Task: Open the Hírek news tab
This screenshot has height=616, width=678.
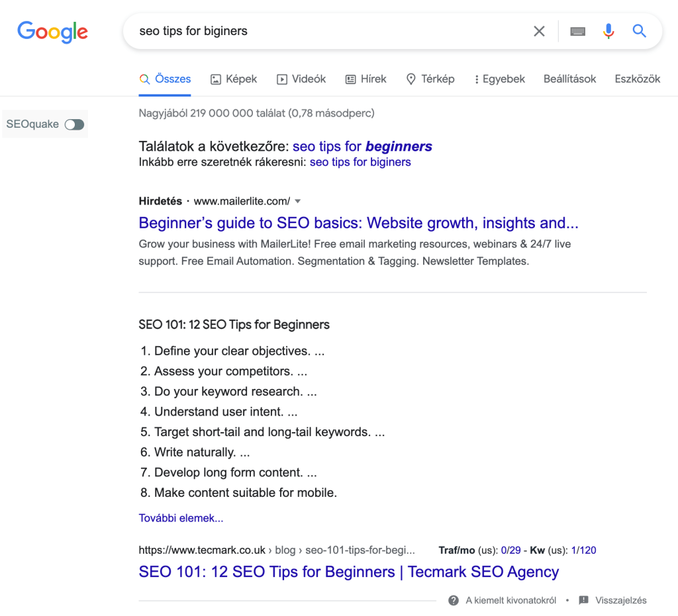Action: click(366, 79)
